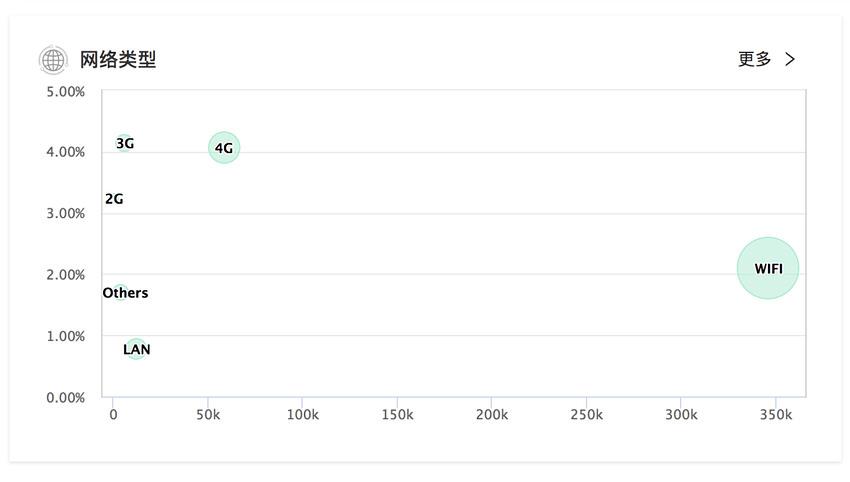Screen dimensions: 850x482
Task: Click the 5.00% y-axis label
Action: [x=66, y=92]
